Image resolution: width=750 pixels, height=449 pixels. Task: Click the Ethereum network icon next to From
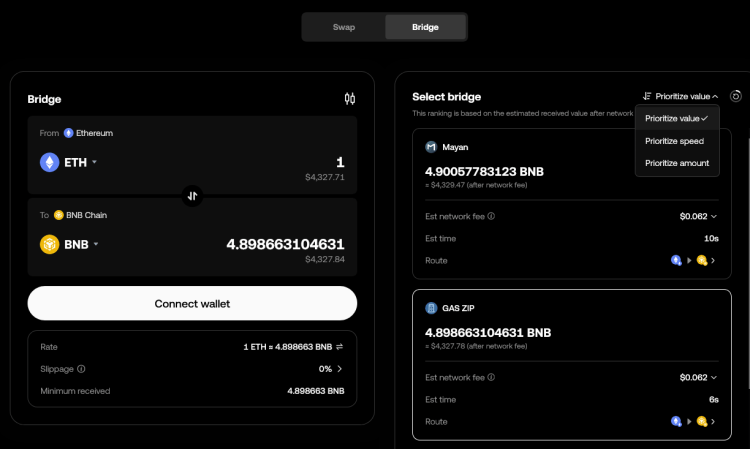tap(68, 133)
